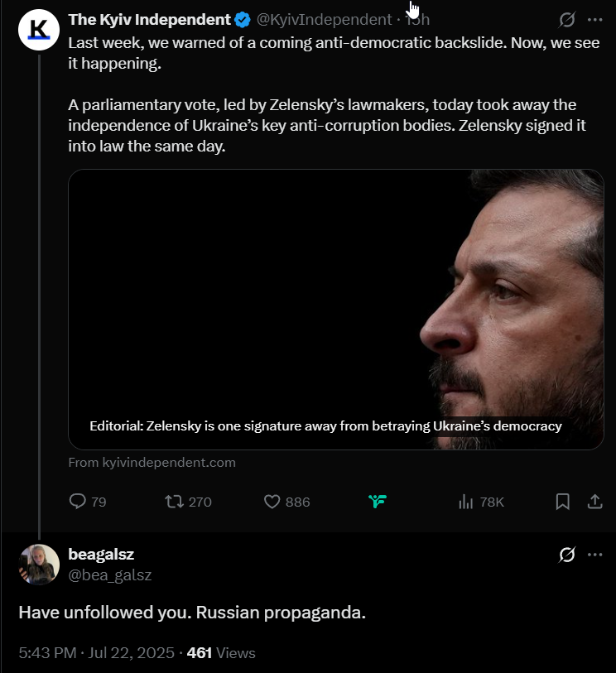Viewport: 616px width, 673px height.
Task: Open the beagalsz display name
Action: coord(101,554)
